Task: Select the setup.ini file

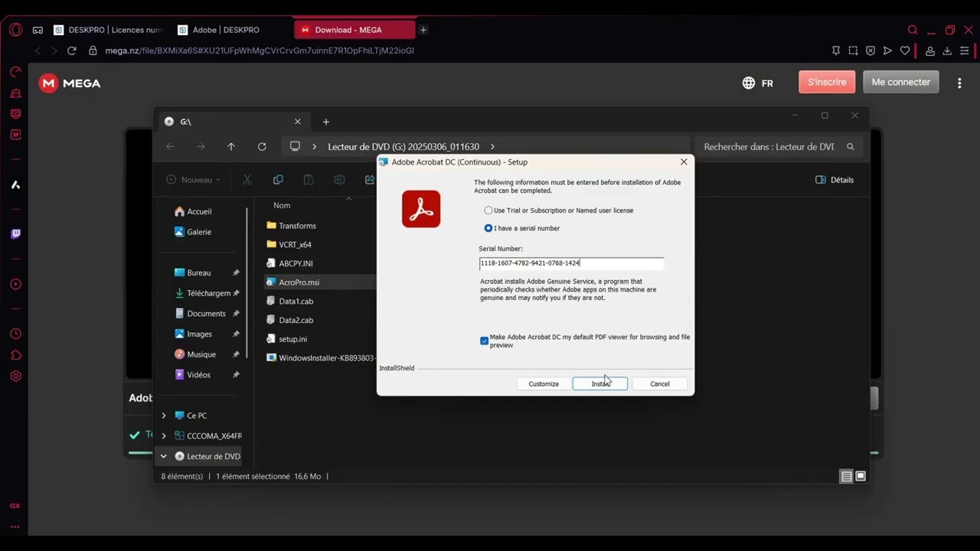Action: coord(292,339)
